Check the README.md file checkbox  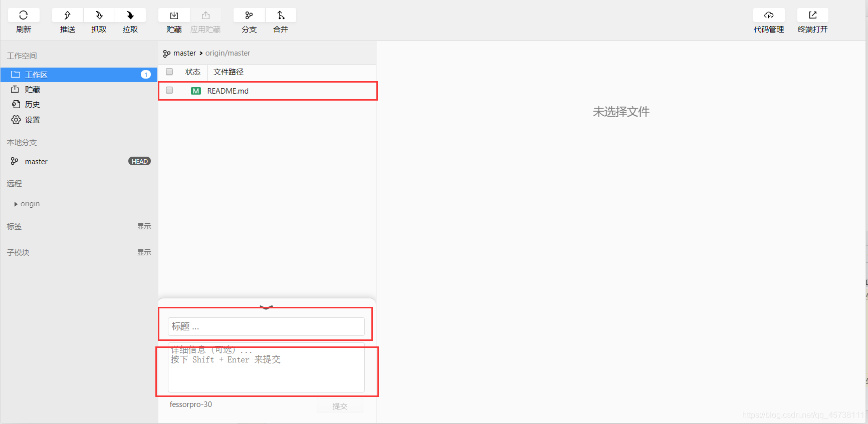click(x=169, y=90)
